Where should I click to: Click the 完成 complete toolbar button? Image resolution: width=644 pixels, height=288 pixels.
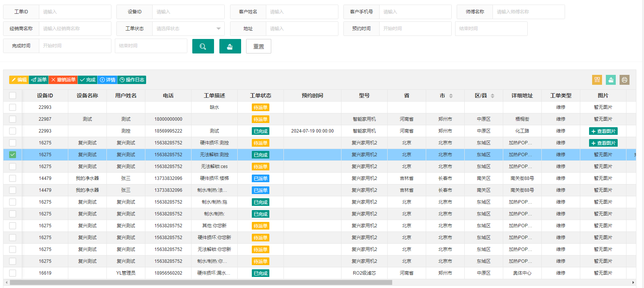pyautogui.click(x=88, y=80)
